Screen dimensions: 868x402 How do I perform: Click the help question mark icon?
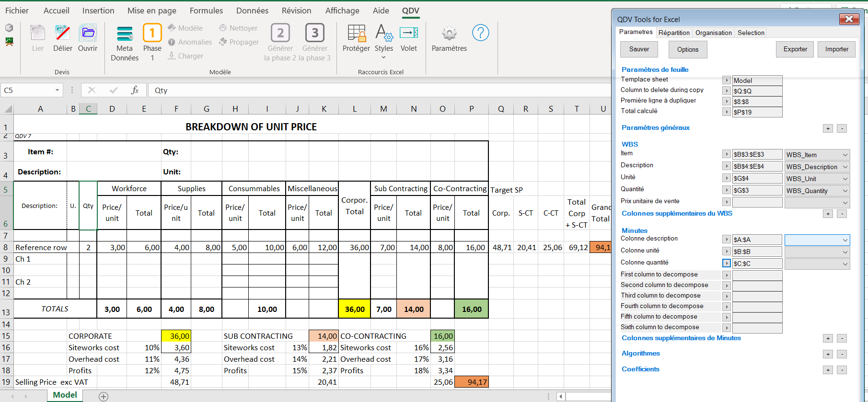click(480, 33)
